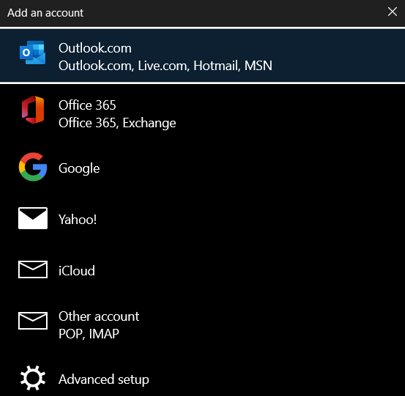
Task: Click the Other account envelope icon
Action: pyautogui.click(x=33, y=321)
